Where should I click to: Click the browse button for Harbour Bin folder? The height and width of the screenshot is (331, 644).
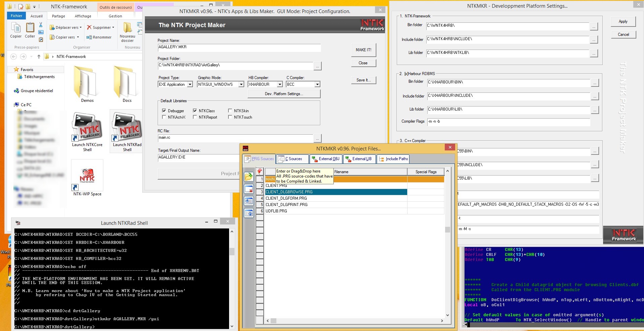(x=594, y=83)
